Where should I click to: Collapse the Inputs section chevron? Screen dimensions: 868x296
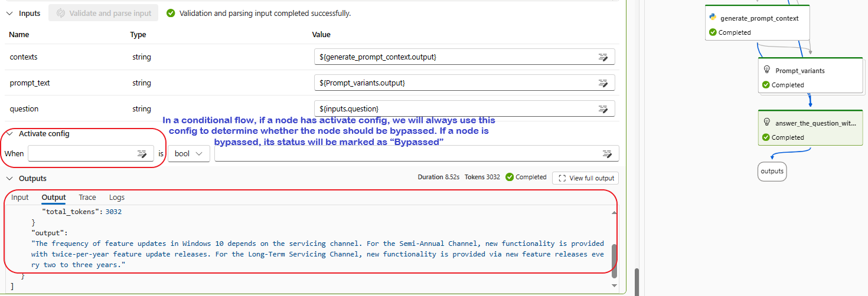9,13
